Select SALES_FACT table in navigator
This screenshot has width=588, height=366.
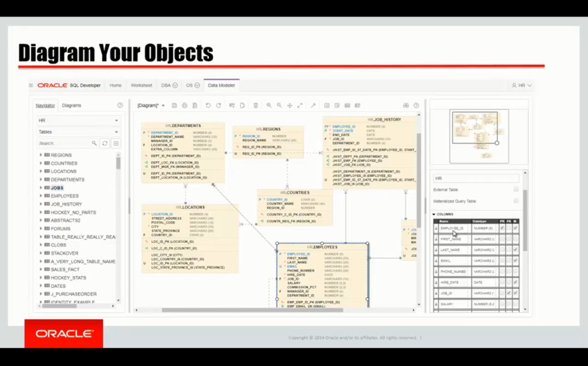click(x=65, y=269)
